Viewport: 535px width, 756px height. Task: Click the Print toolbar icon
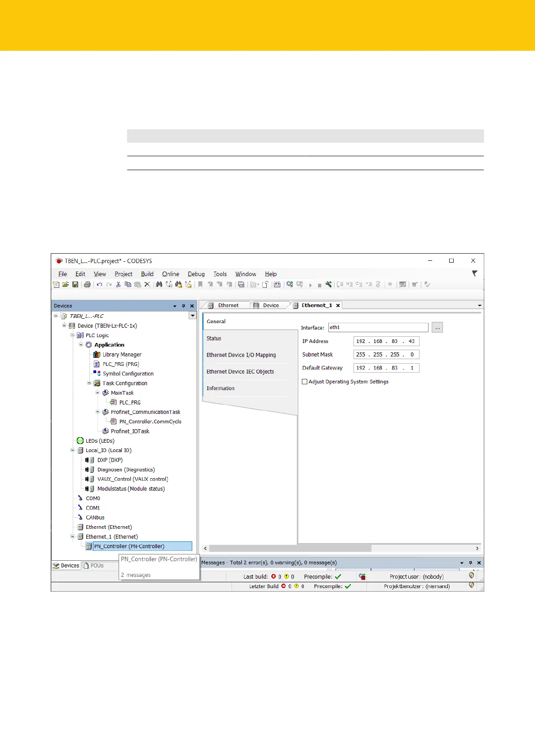point(88,284)
